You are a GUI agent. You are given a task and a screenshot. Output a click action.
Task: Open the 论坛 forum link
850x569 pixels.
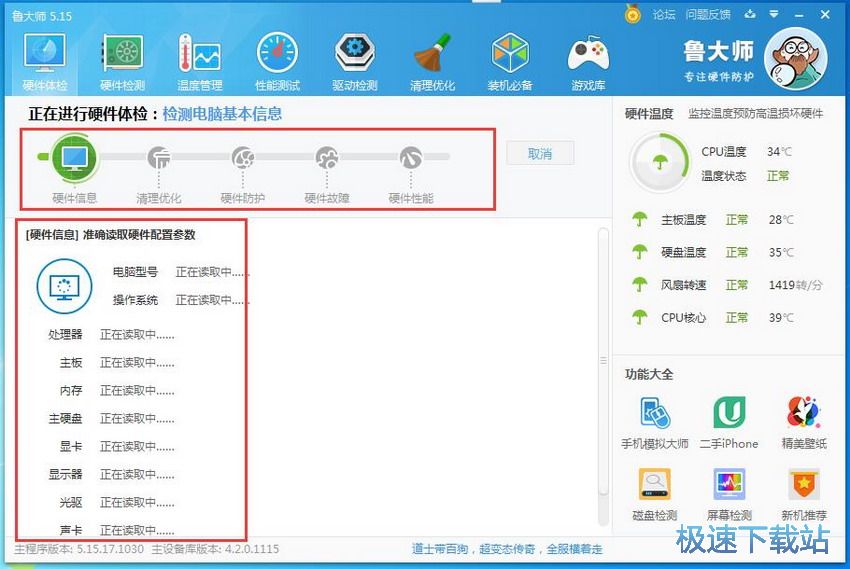[664, 15]
